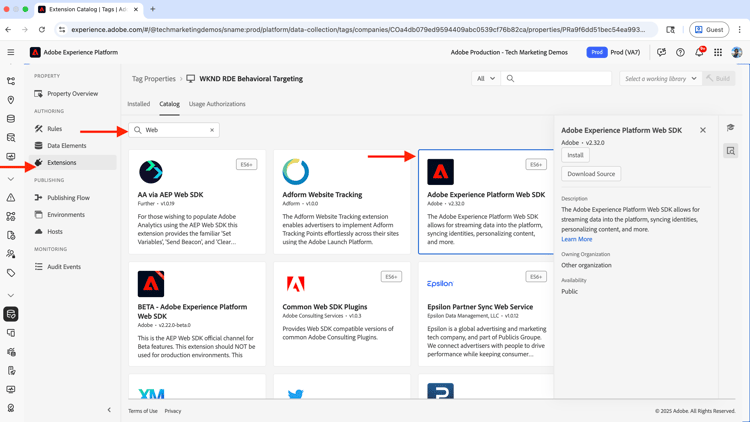
Task: Open the help question mark icon
Action: pyautogui.click(x=680, y=52)
